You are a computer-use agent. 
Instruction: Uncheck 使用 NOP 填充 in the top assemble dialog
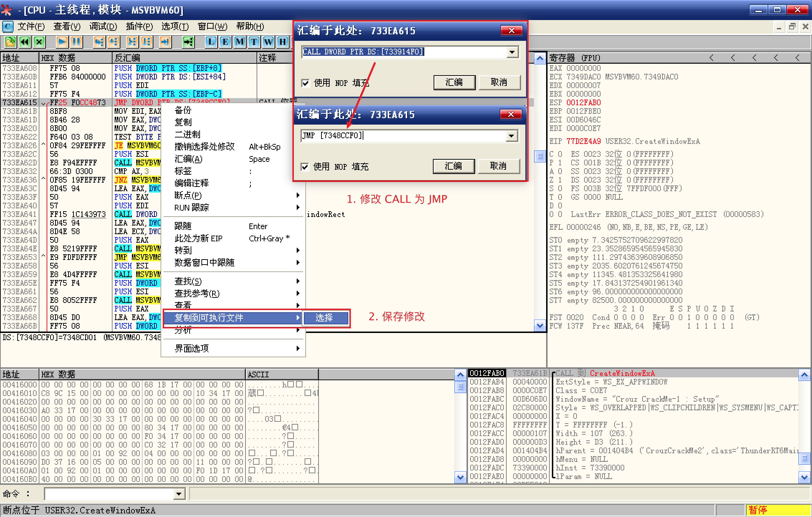(x=306, y=83)
